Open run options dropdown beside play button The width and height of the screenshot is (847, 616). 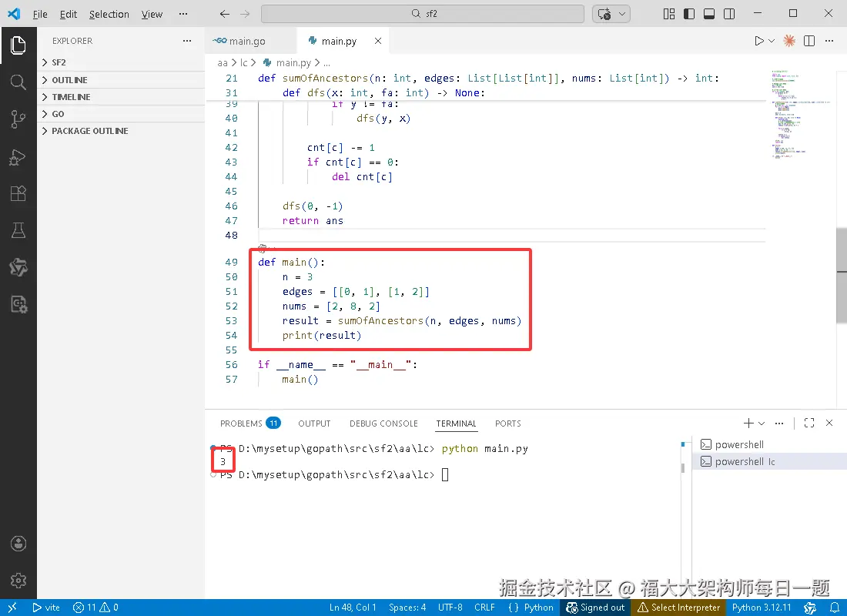click(772, 41)
